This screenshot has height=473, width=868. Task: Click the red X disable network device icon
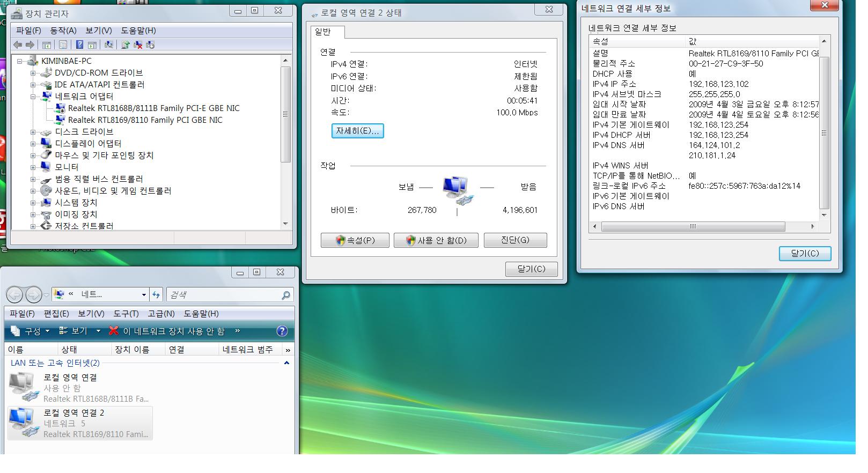pos(113,331)
